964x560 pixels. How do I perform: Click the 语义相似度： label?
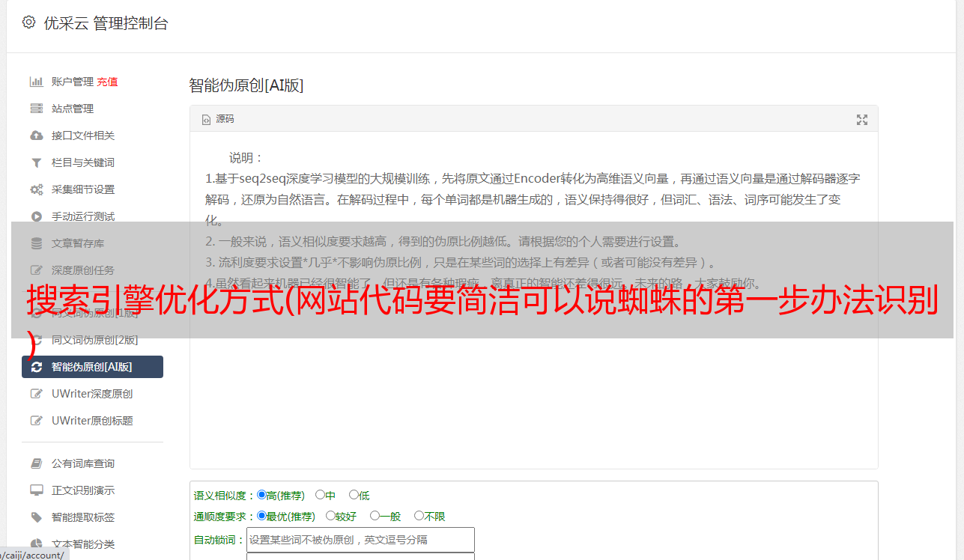click(x=225, y=496)
